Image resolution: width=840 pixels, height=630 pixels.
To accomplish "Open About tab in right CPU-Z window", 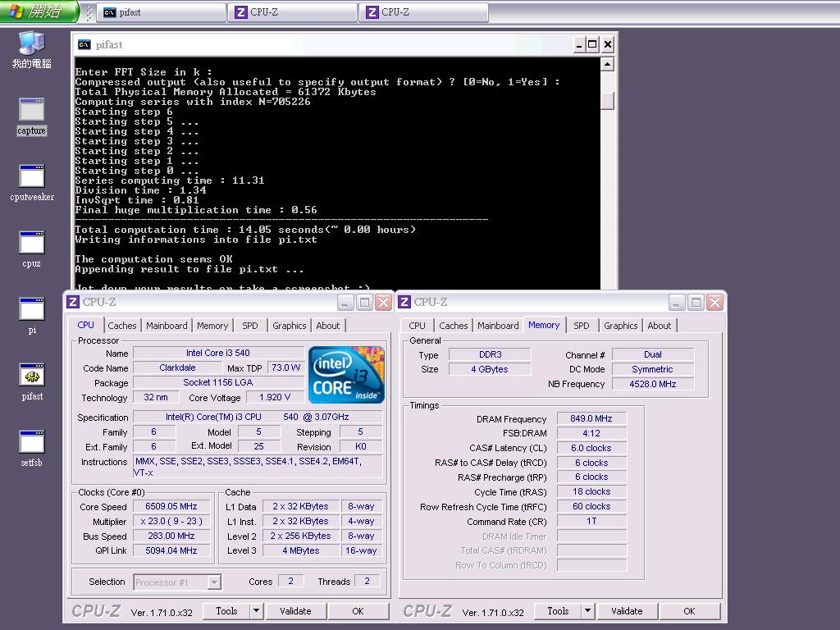I will coord(659,326).
